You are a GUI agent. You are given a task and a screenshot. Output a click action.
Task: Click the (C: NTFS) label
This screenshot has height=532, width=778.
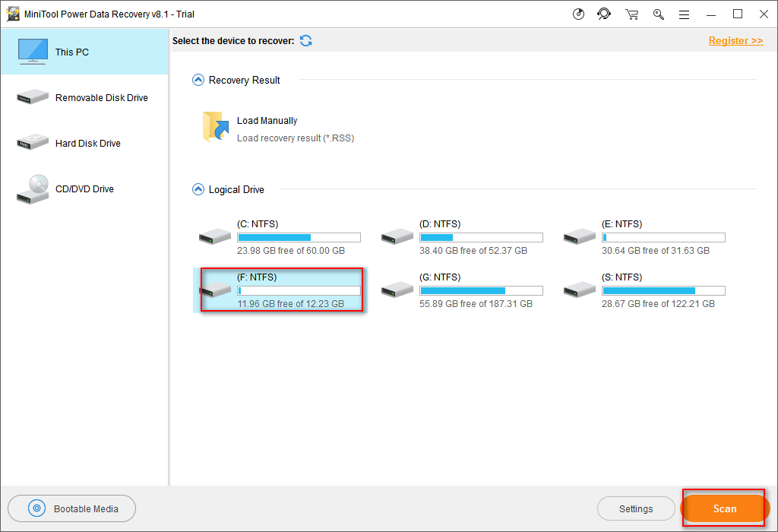(258, 223)
